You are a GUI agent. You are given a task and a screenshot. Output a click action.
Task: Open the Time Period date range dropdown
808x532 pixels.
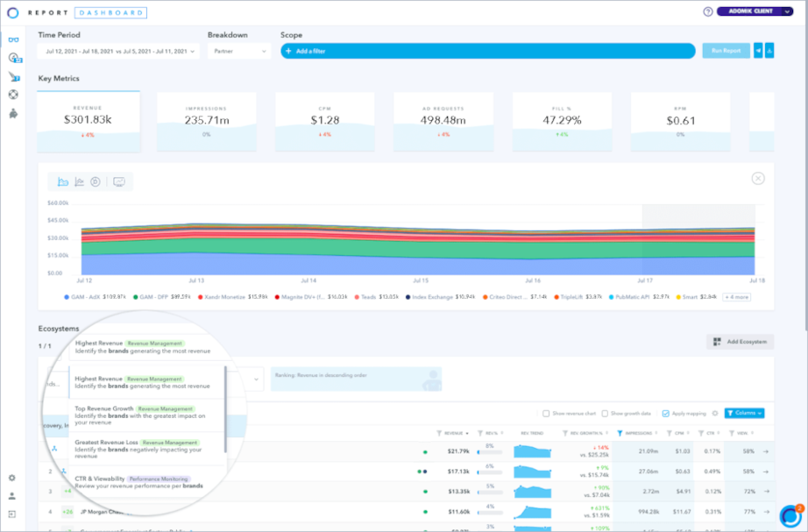118,51
